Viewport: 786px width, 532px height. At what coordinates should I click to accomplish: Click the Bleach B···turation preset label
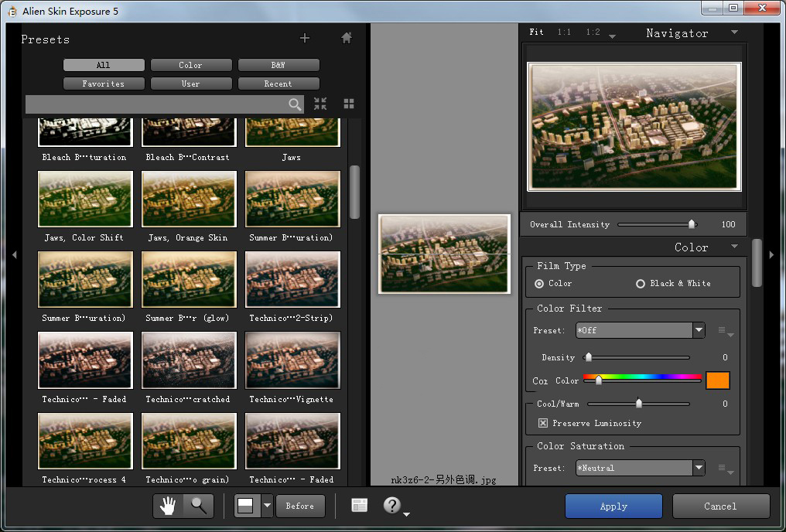pyautogui.click(x=84, y=157)
